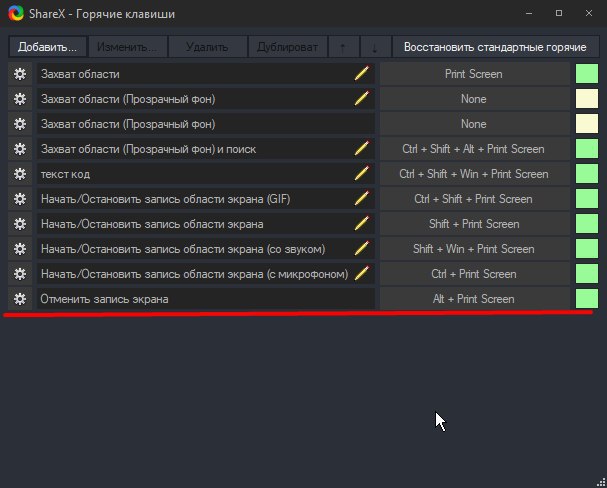
Task: Open gear settings for Отменить запись экрана
Action: pyautogui.click(x=20, y=299)
